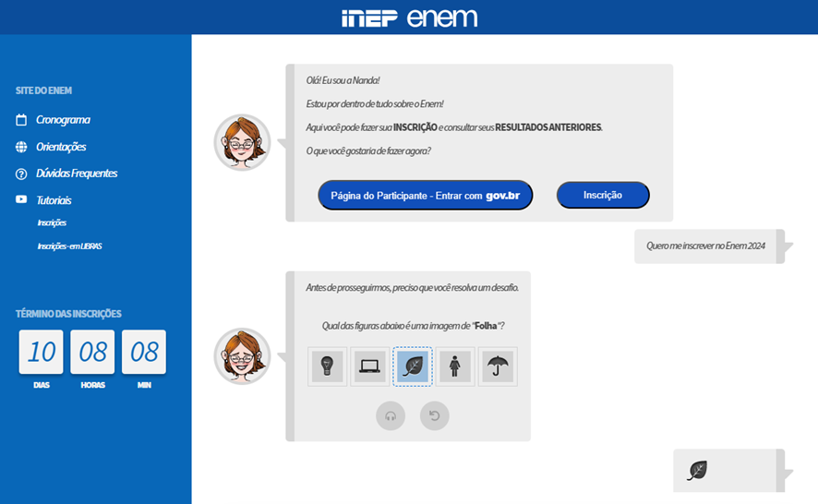Click the 'O que você gostaria de fazer agora?' text
The image size is (818, 504).
pos(368,151)
